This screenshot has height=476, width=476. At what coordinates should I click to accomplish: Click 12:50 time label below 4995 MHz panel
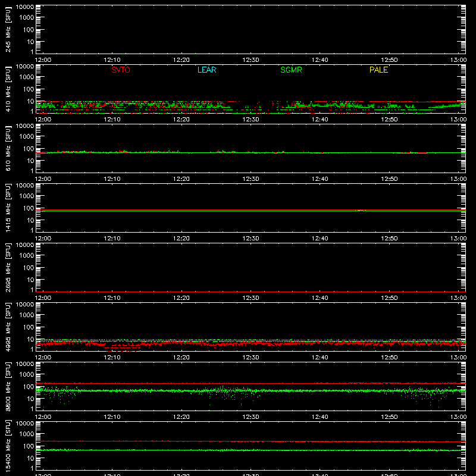pyautogui.click(x=389, y=358)
